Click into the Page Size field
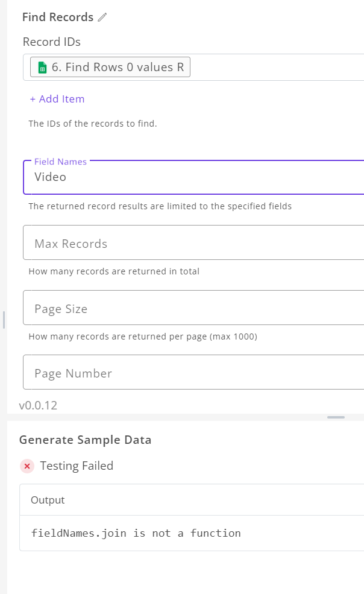Screen dimensions: 364x594 [193, 308]
